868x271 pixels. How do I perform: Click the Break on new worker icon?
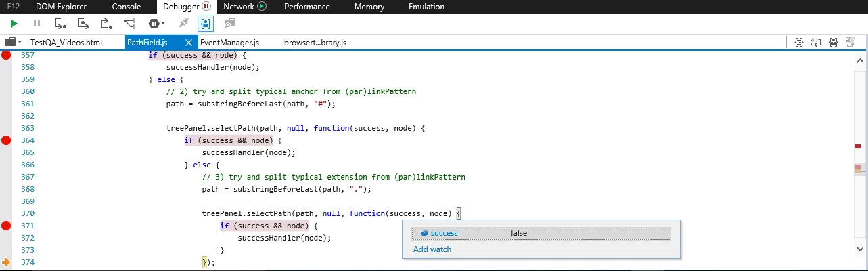coord(130,24)
